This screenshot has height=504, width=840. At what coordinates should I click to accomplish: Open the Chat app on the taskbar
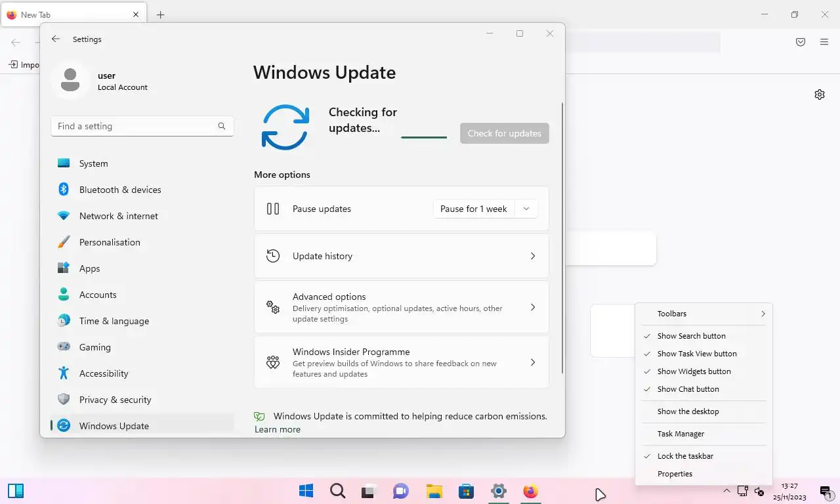(401, 491)
